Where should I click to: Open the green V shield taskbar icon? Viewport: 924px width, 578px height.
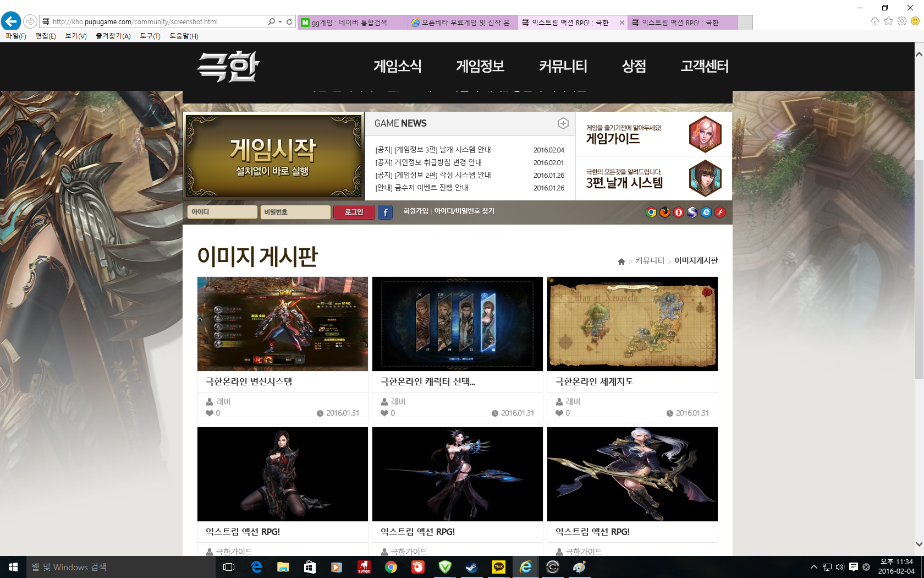pyautogui.click(x=445, y=567)
